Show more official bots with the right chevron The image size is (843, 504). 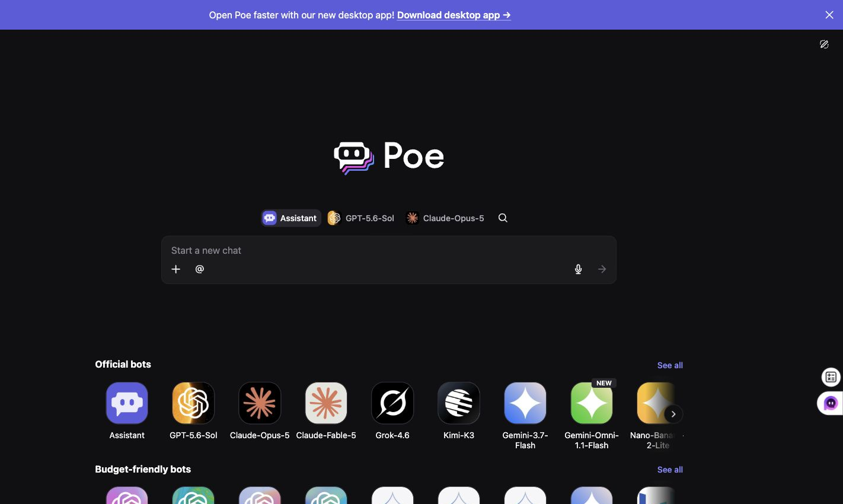(x=673, y=414)
